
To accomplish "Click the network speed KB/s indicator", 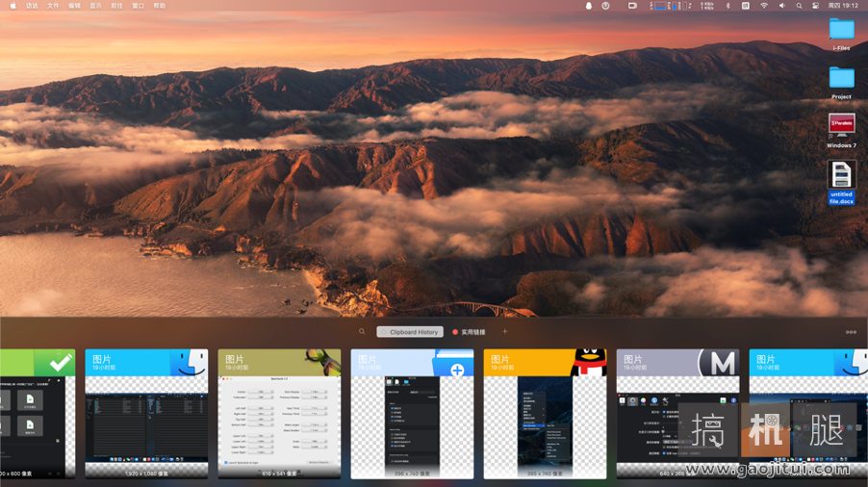I will pos(707,6).
